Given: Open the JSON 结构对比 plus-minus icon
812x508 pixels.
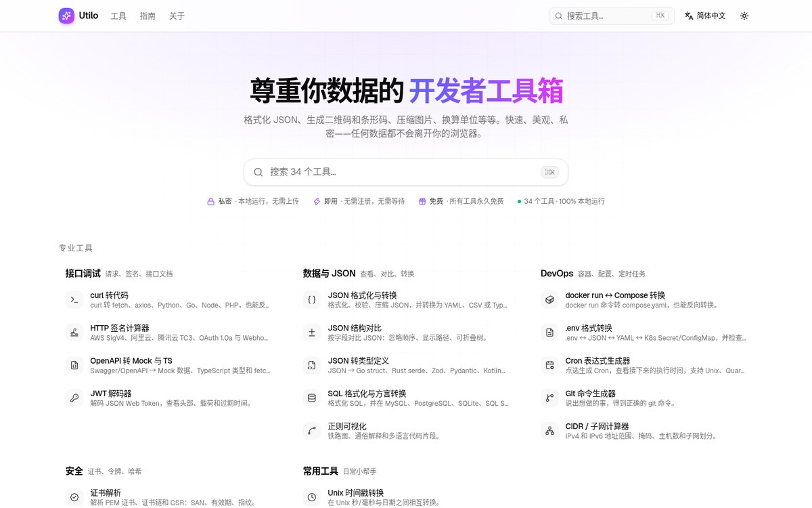Looking at the screenshot, I should [x=312, y=333].
